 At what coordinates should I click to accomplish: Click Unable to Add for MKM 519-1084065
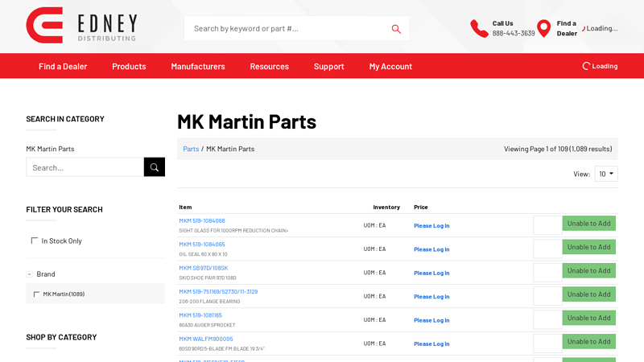point(589,247)
